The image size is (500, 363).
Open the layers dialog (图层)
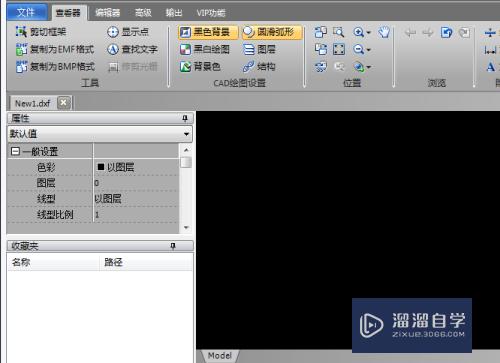pyautogui.click(x=259, y=49)
